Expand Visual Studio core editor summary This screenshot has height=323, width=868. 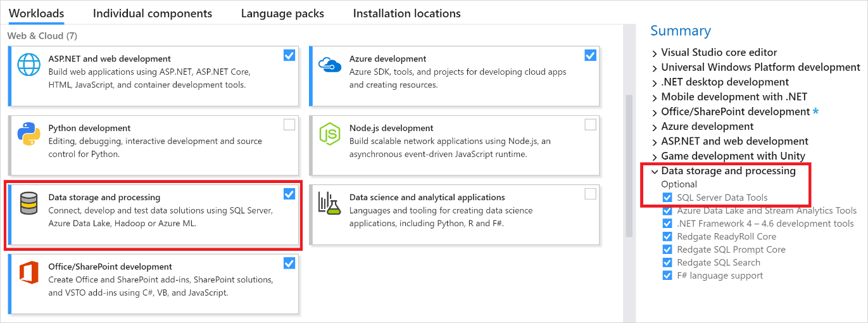655,53
